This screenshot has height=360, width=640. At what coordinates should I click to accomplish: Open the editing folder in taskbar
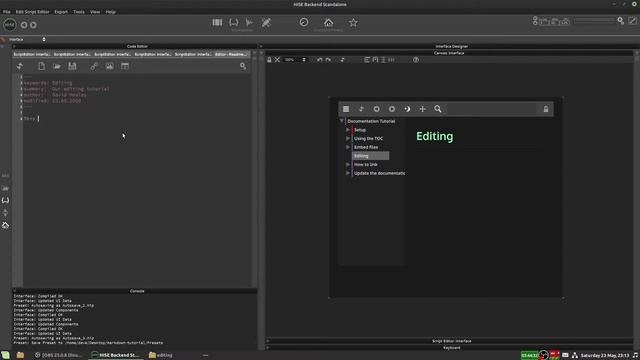tap(161, 355)
